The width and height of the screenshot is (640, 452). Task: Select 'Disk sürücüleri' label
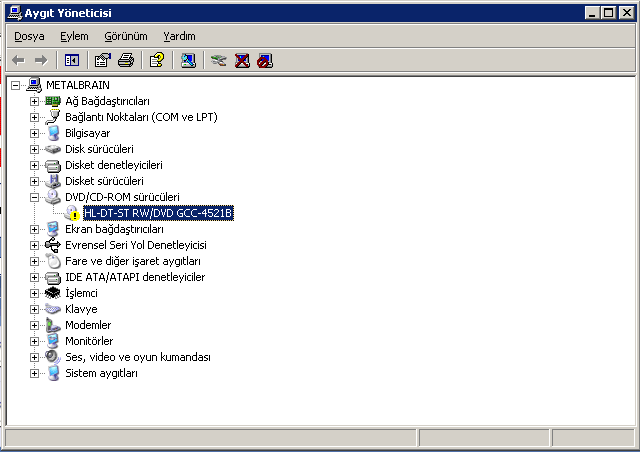coord(100,149)
